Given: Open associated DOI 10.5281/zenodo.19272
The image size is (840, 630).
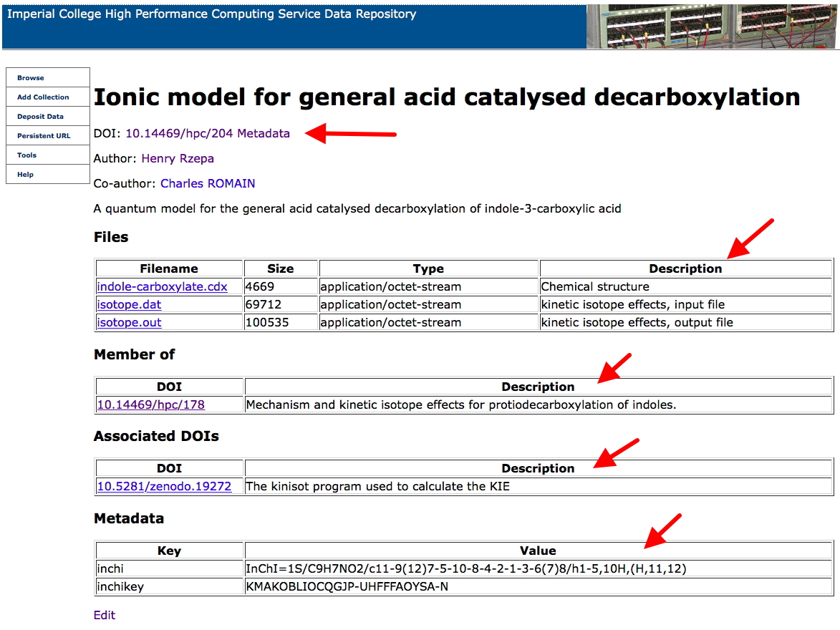Looking at the screenshot, I should click(164, 486).
